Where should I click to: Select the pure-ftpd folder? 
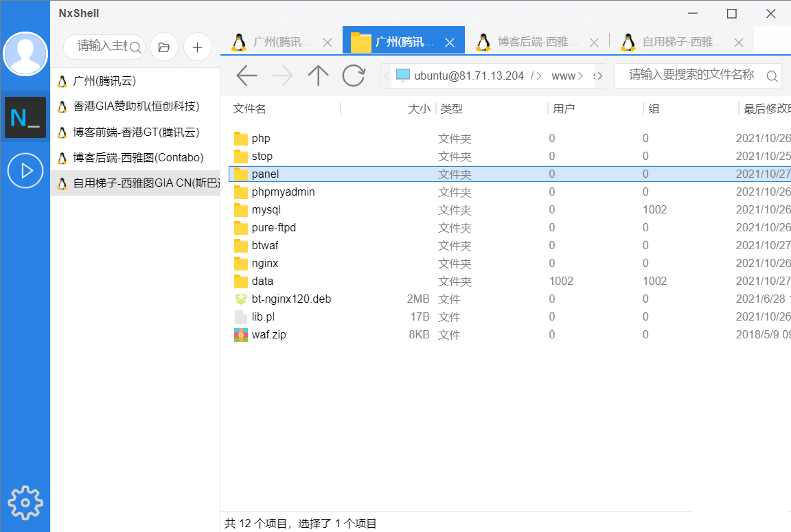point(273,228)
